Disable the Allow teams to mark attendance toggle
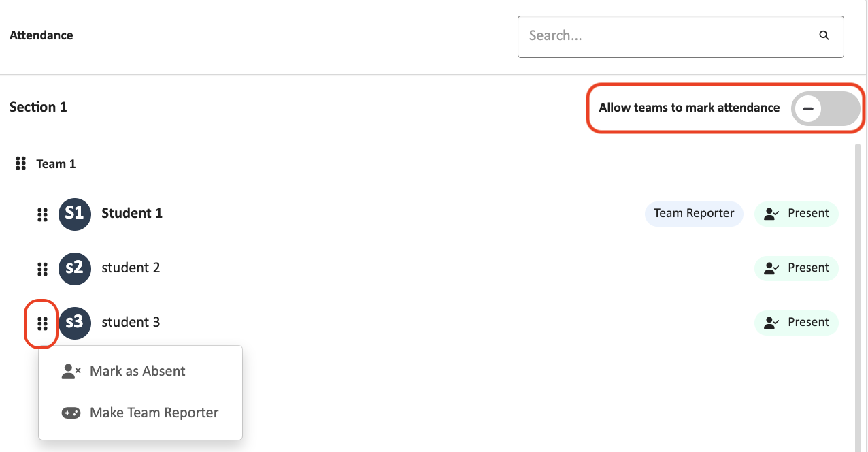The width and height of the screenshot is (868, 452). [825, 108]
